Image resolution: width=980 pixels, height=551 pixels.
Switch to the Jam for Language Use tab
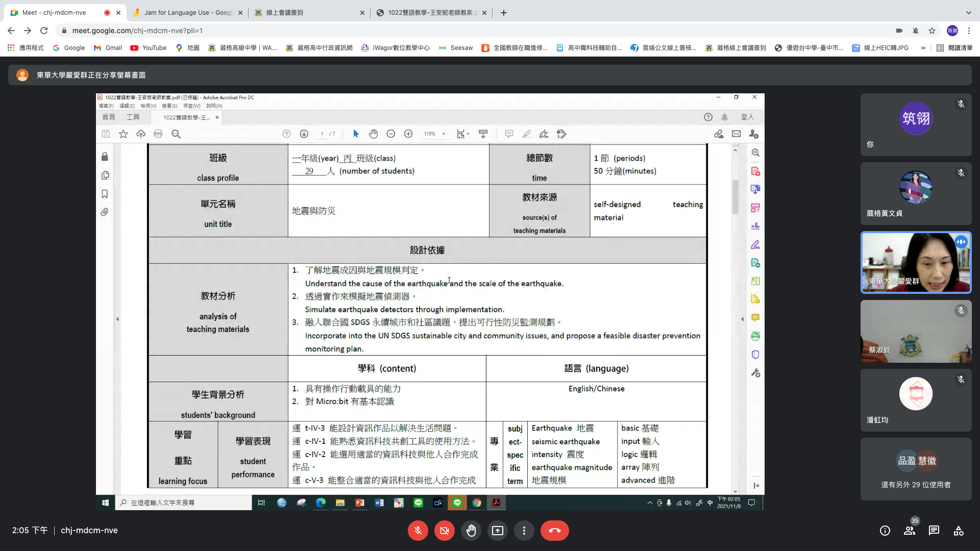pyautogui.click(x=187, y=13)
